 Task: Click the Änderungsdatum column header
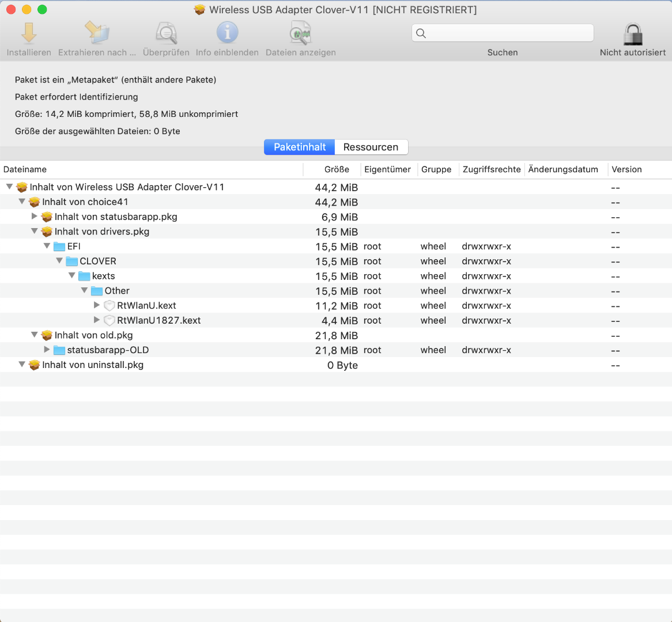tap(563, 169)
